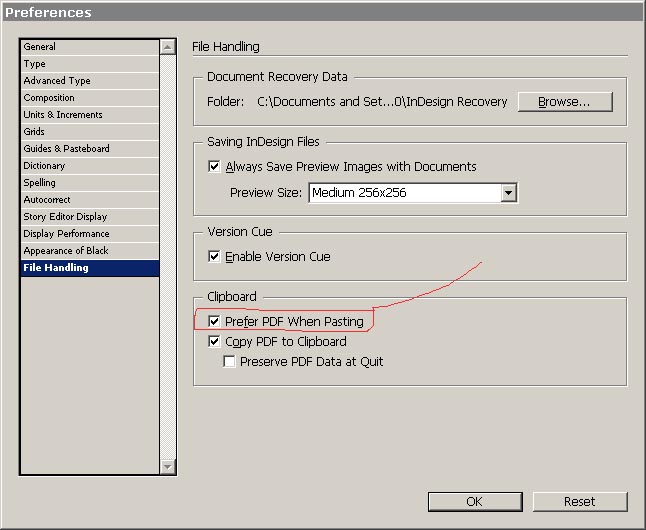
Task: Select Appearance of Black category
Action: click(x=89, y=251)
